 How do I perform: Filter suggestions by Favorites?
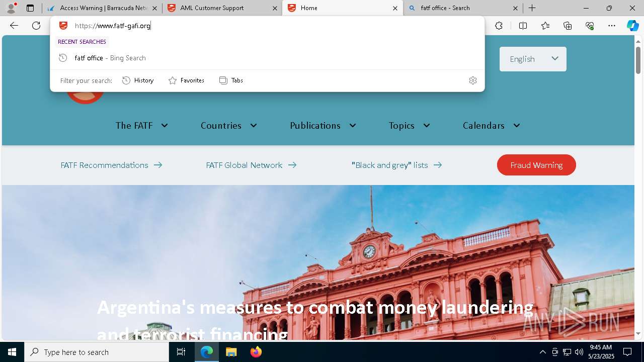click(x=187, y=80)
